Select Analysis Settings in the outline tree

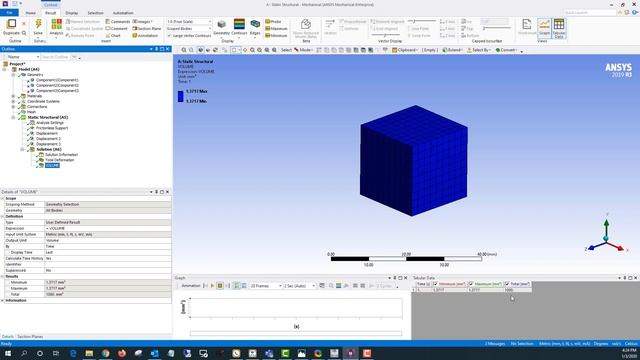pos(50,122)
